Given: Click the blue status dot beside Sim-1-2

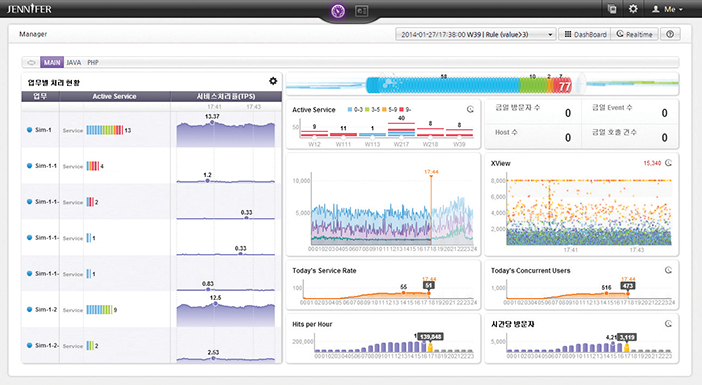Looking at the screenshot, I should (30, 309).
